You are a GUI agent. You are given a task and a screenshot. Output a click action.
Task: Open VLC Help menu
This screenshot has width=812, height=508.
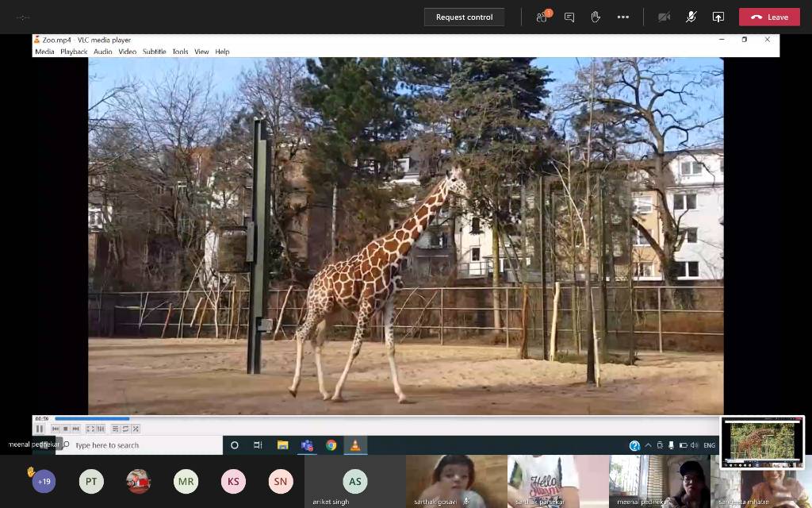(222, 52)
